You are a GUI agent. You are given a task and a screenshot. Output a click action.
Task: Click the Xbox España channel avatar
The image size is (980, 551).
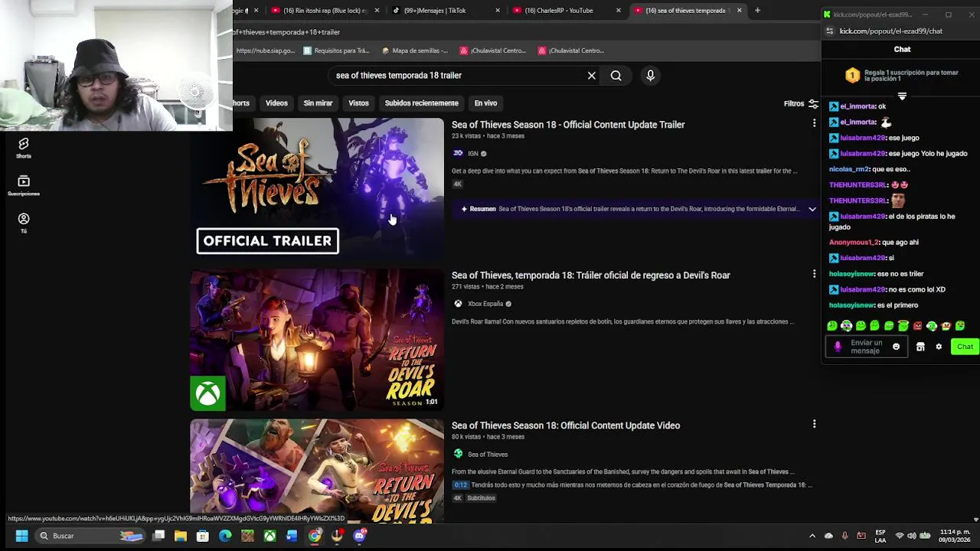(458, 304)
